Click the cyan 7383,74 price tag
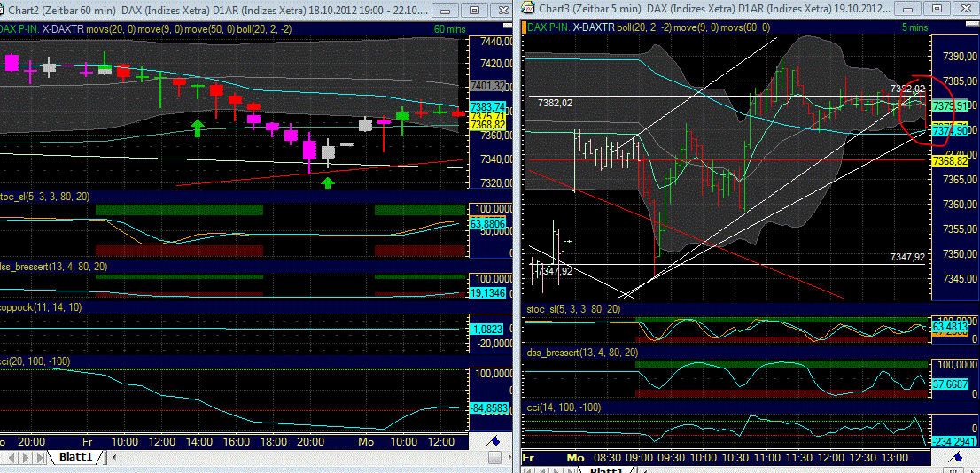980x473 pixels. tap(486, 107)
